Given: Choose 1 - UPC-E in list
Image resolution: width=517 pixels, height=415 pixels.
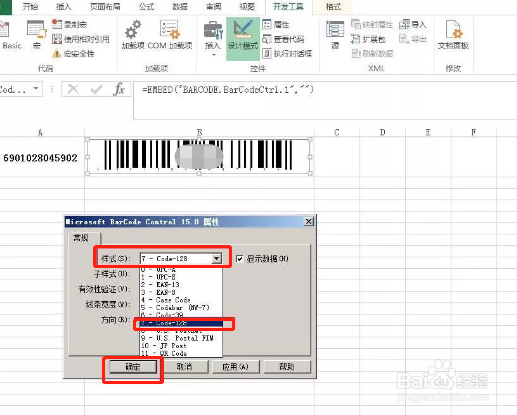Looking at the screenshot, I should (x=181, y=277).
